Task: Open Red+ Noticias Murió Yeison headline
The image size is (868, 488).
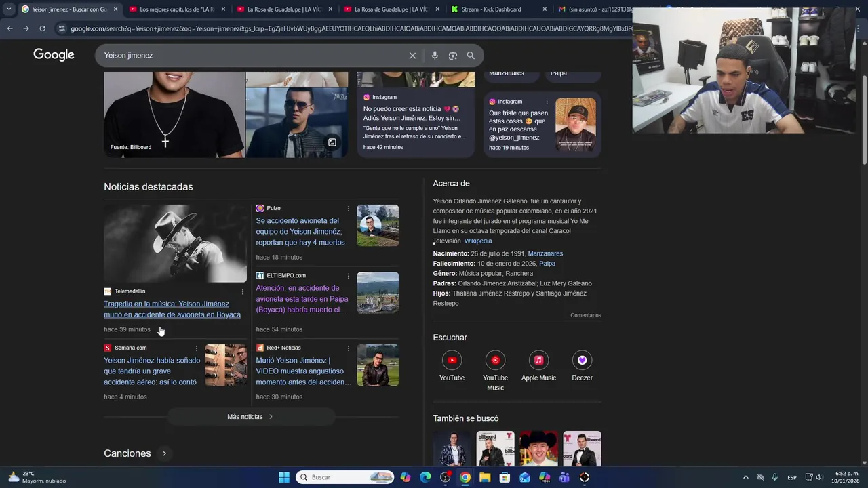Action: click(303, 371)
